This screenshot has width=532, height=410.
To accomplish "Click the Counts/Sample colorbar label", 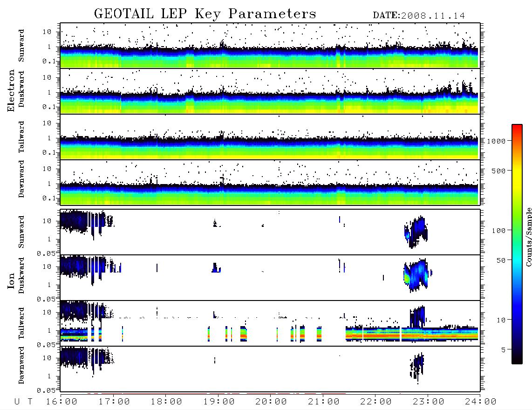I will click(528, 237).
